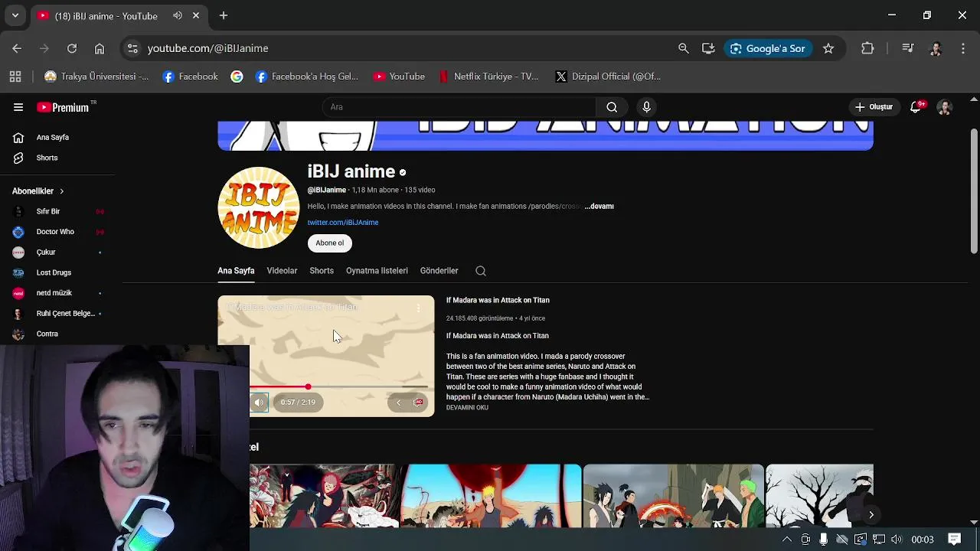980x551 pixels.
Task: View site information next to the URL
Action: coord(132,48)
